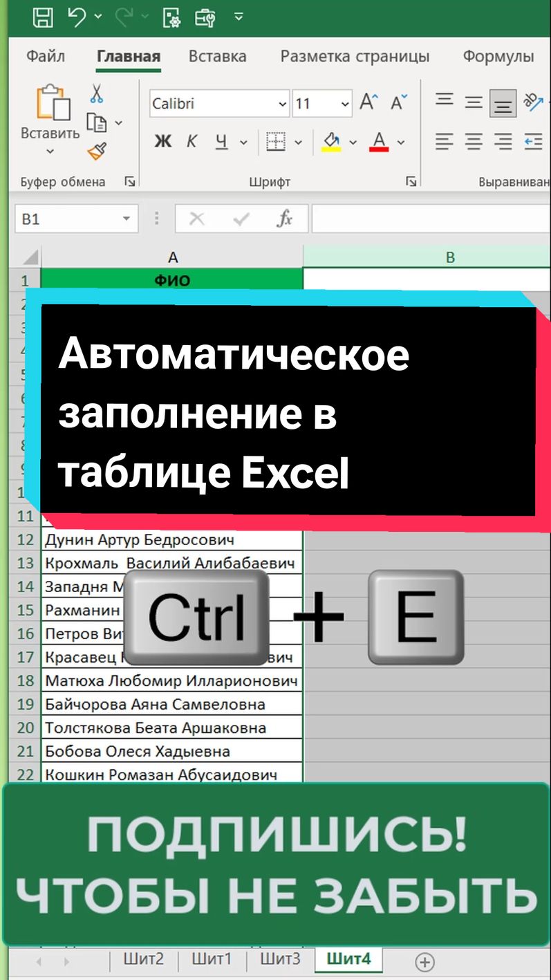Open the Вставка ribbon tab

click(x=218, y=57)
